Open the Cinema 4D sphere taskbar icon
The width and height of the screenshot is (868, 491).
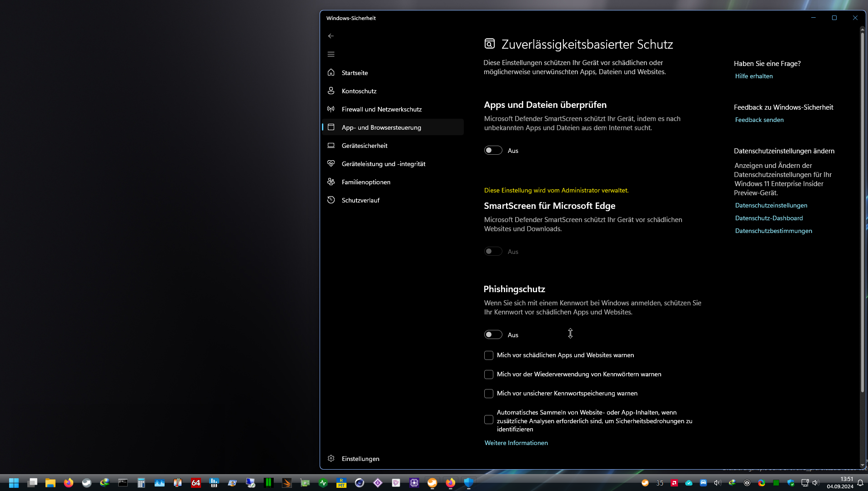(360, 483)
